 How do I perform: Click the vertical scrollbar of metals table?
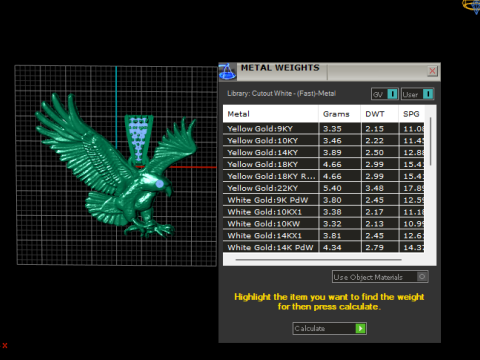(x=430, y=141)
